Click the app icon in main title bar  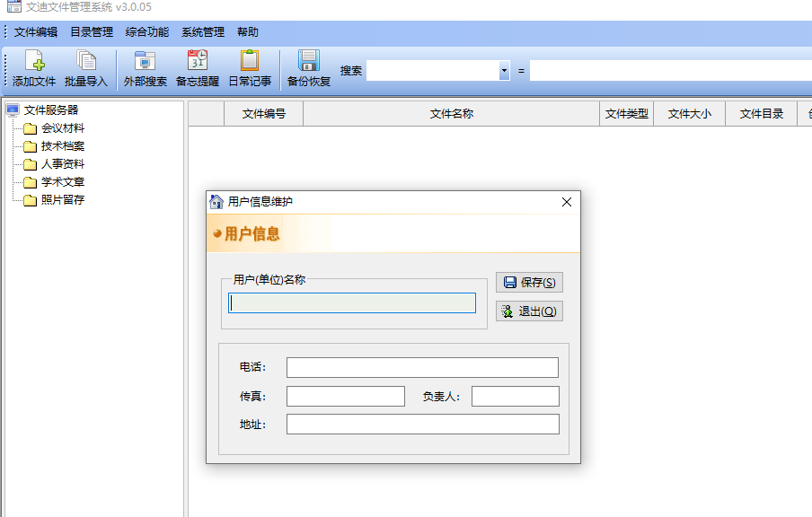pyautogui.click(x=13, y=6)
